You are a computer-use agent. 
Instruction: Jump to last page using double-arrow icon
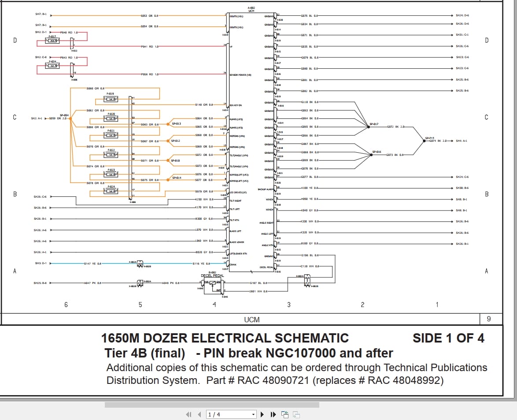273,414
